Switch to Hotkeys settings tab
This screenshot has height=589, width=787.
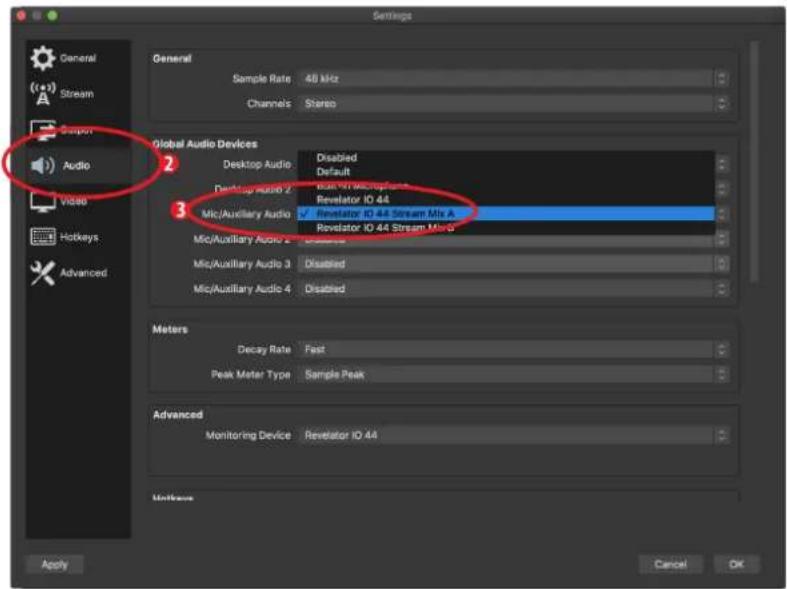coord(78,237)
